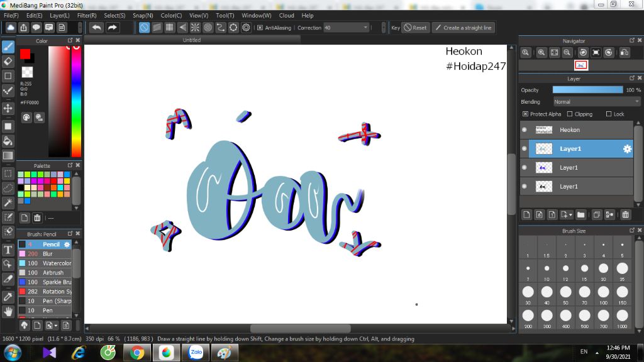Open the File menu
The height and width of the screenshot is (362, 644).
click(x=11, y=15)
